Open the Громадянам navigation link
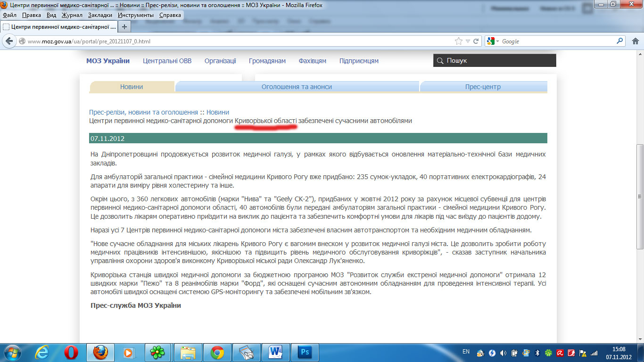 point(267,61)
